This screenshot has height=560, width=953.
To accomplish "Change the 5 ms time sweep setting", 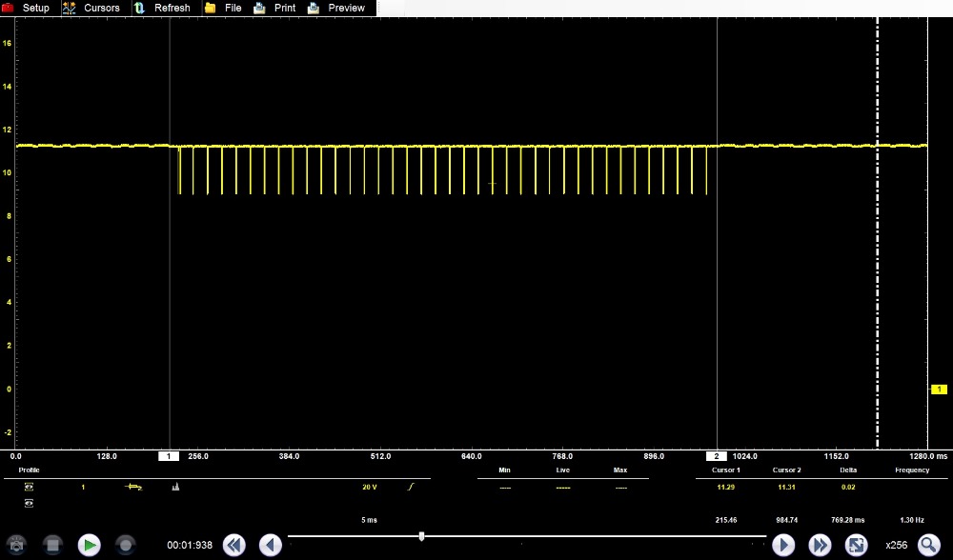I will [x=369, y=520].
